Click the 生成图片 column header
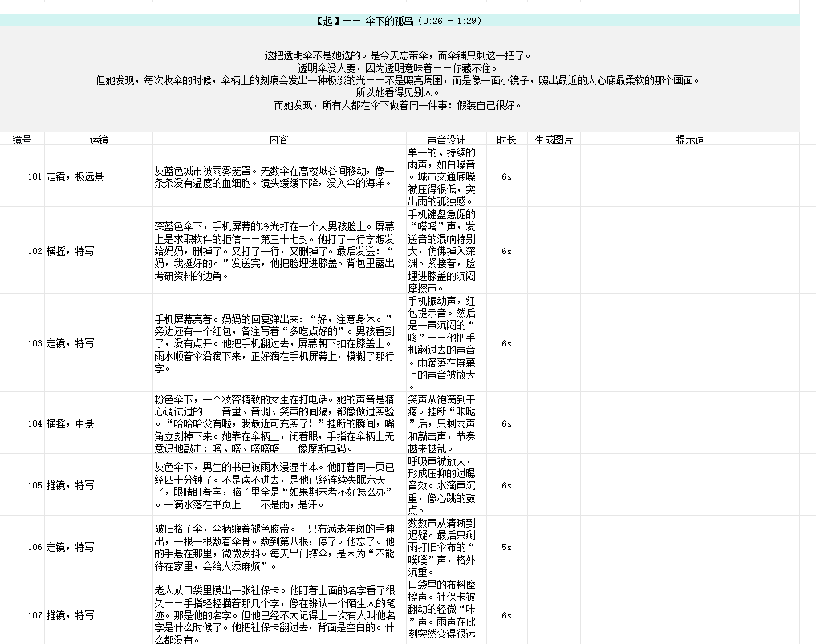This screenshot has height=644, width=816. (x=554, y=139)
